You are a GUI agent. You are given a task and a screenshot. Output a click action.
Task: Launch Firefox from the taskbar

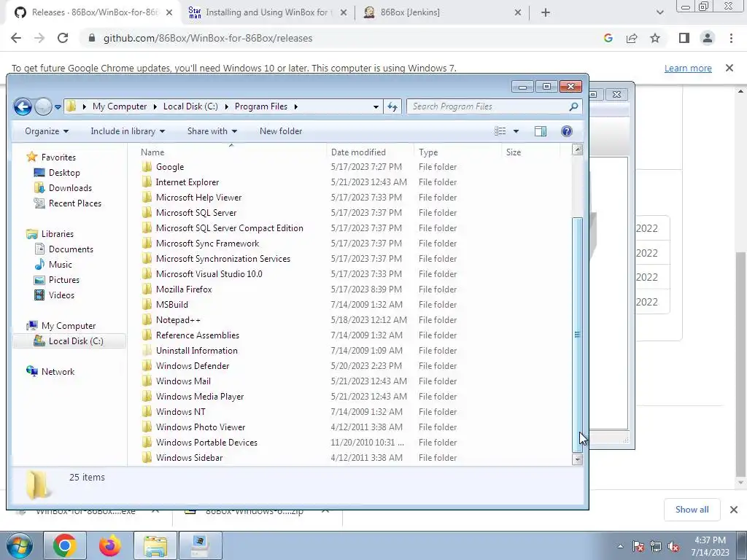tap(109, 545)
